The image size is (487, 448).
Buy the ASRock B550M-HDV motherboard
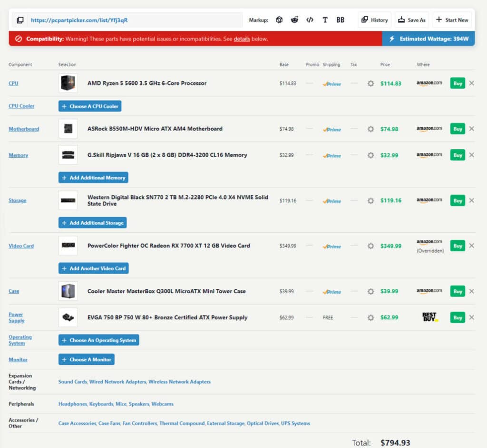coord(458,128)
